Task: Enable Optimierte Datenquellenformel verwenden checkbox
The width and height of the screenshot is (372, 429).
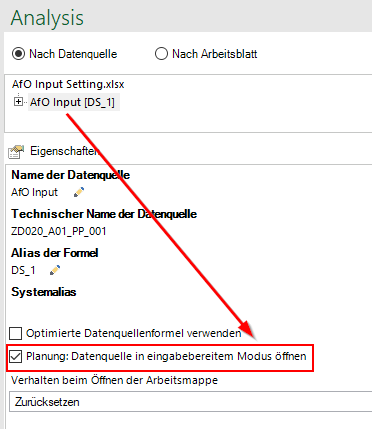Action: [16, 333]
